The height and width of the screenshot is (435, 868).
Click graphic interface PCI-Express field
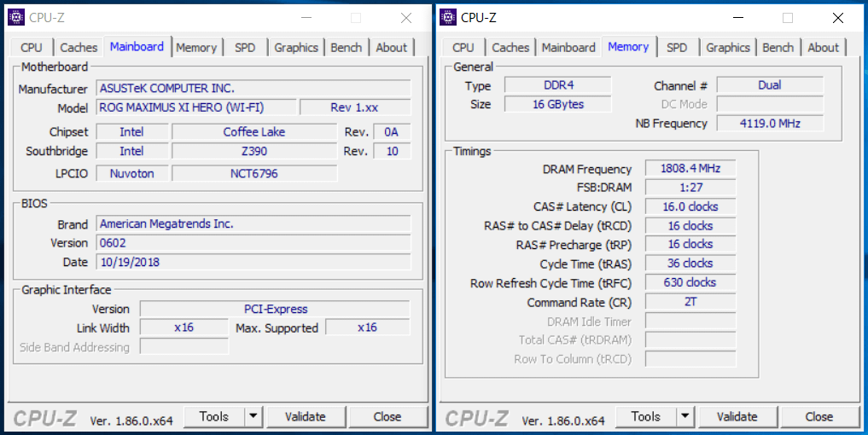[x=275, y=309]
